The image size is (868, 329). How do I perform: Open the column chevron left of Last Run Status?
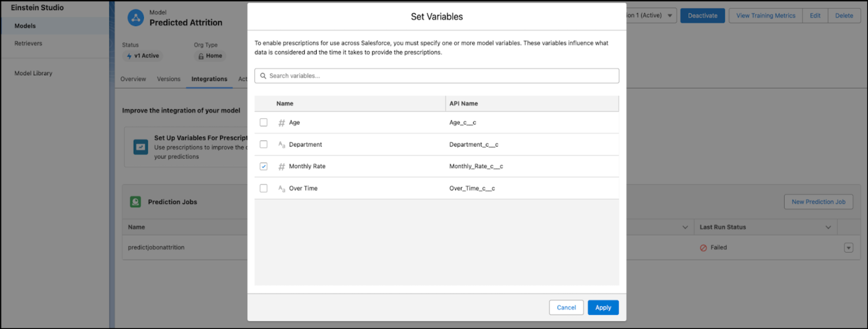tap(685, 227)
